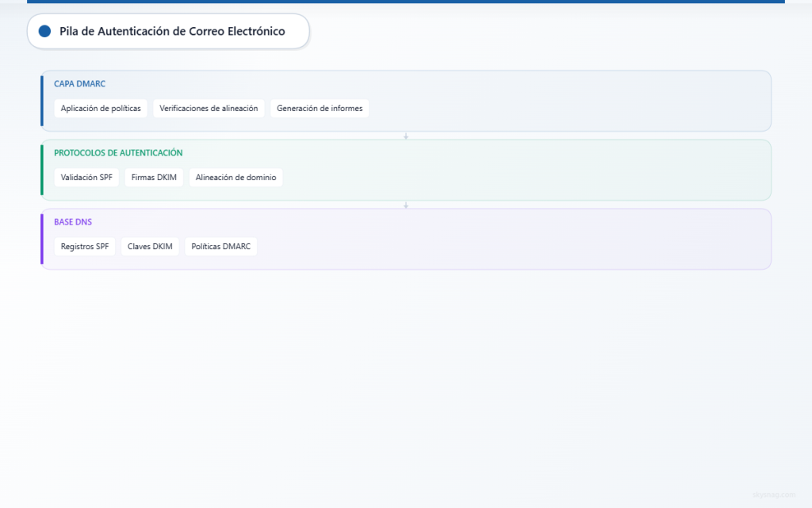812x508 pixels.
Task: Select the "Claves DKIM" chip
Action: click(x=150, y=247)
